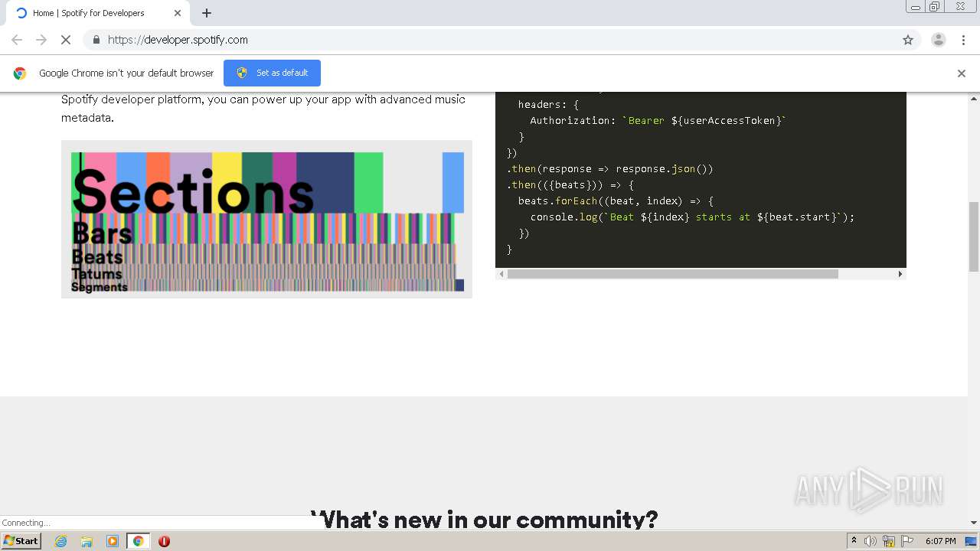Open Action Center flag icon
The width and height of the screenshot is (980, 551).
click(x=907, y=541)
